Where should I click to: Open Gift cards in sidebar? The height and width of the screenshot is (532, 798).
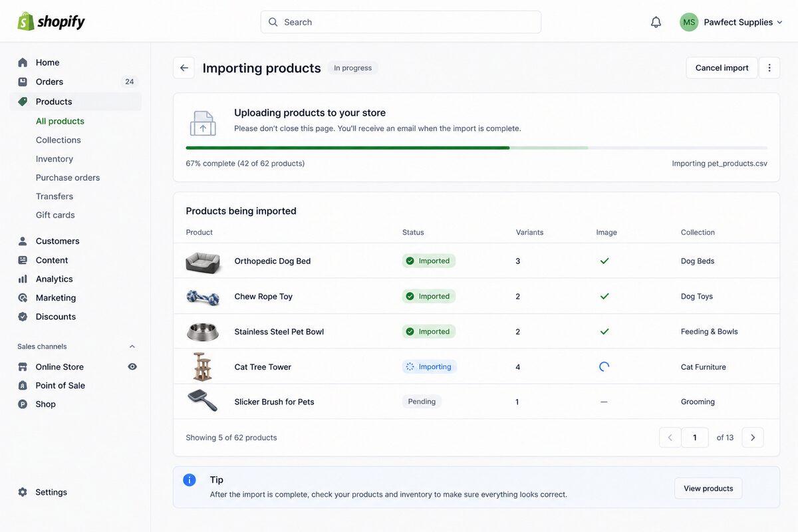tap(55, 215)
